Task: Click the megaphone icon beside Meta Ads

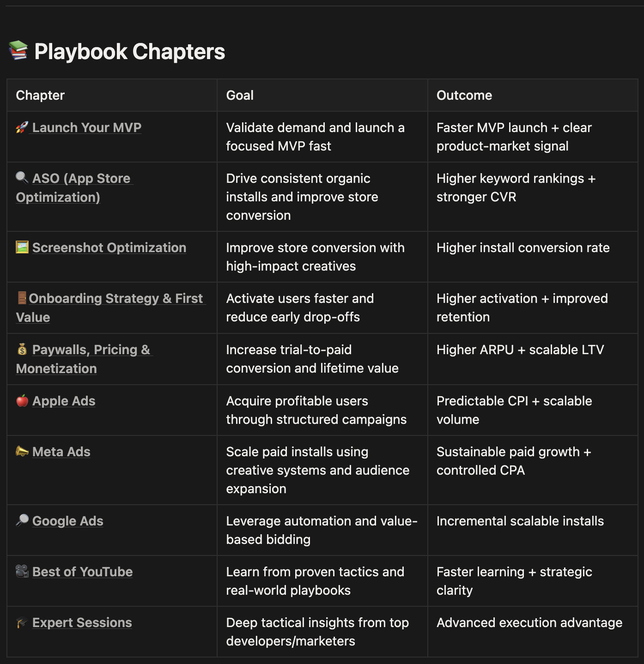Action: [x=22, y=451]
